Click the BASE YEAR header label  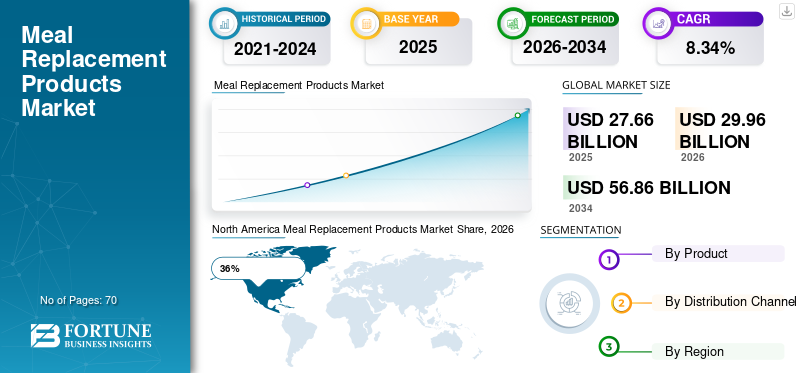tap(411, 19)
